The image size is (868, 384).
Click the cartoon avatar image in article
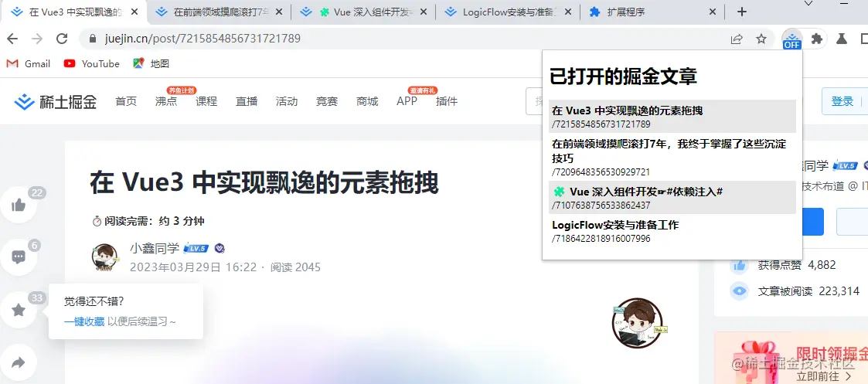(637, 324)
